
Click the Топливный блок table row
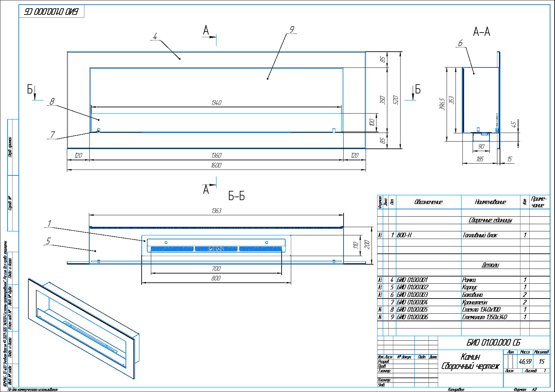click(480, 235)
